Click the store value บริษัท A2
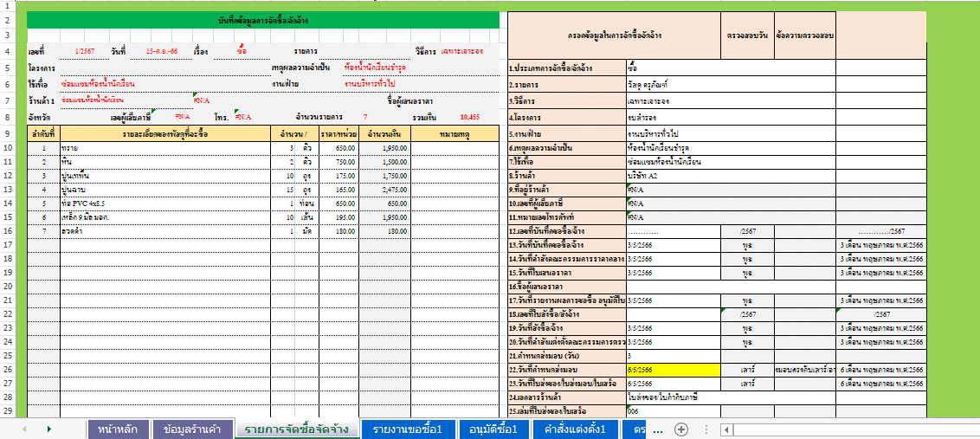This screenshot has height=439, width=980. coord(730,176)
